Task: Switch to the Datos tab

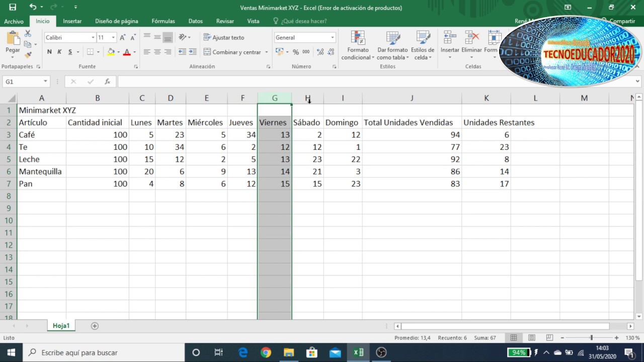Action: click(x=196, y=21)
